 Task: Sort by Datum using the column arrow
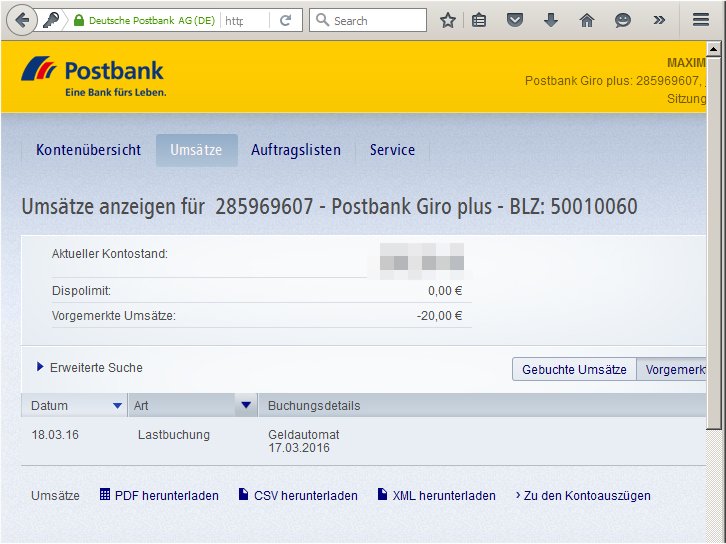tap(118, 406)
